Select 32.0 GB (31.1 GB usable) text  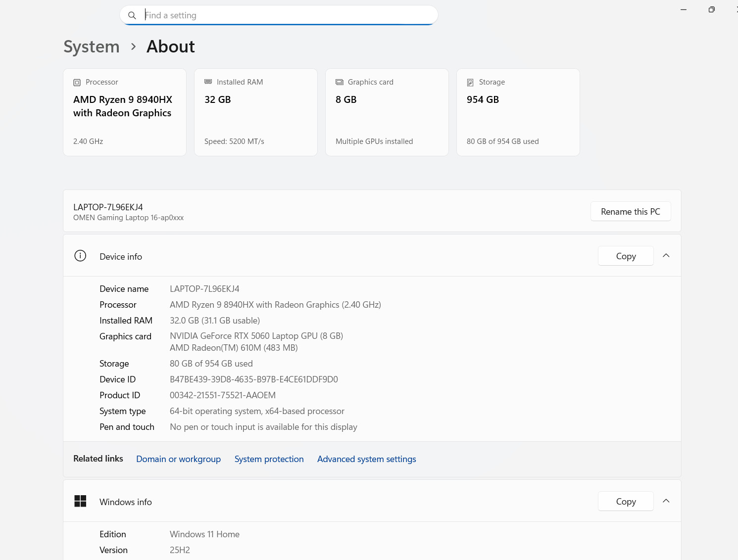tap(215, 321)
